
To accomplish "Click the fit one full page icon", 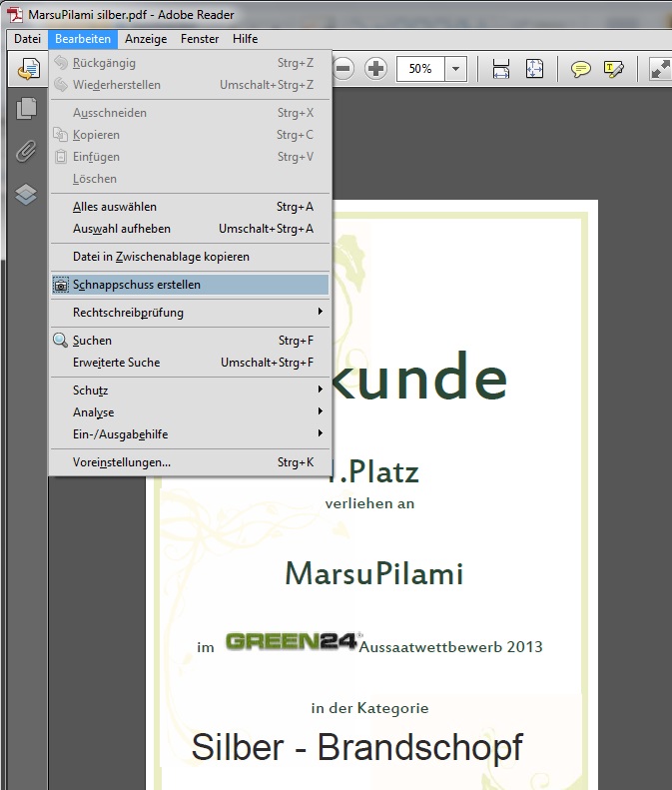I will [x=535, y=69].
